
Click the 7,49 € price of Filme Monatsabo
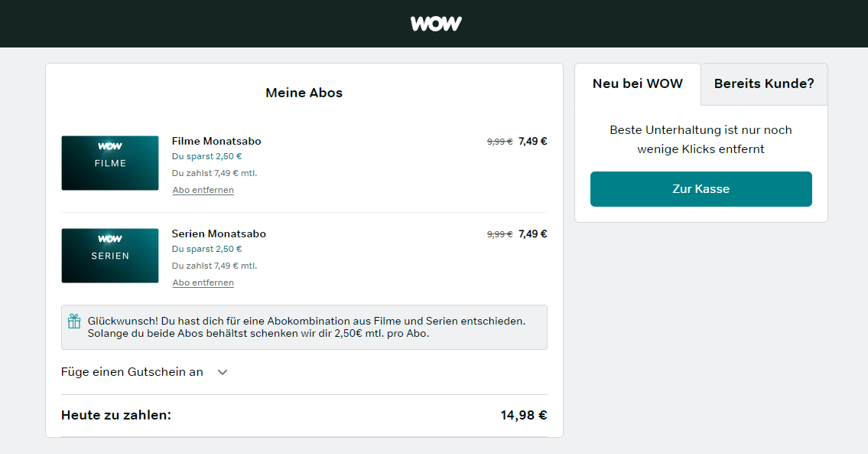coord(532,142)
